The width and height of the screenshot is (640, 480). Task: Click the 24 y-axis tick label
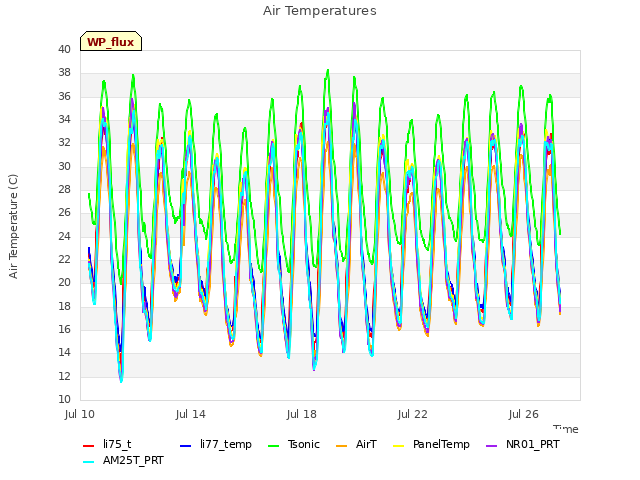pos(64,236)
